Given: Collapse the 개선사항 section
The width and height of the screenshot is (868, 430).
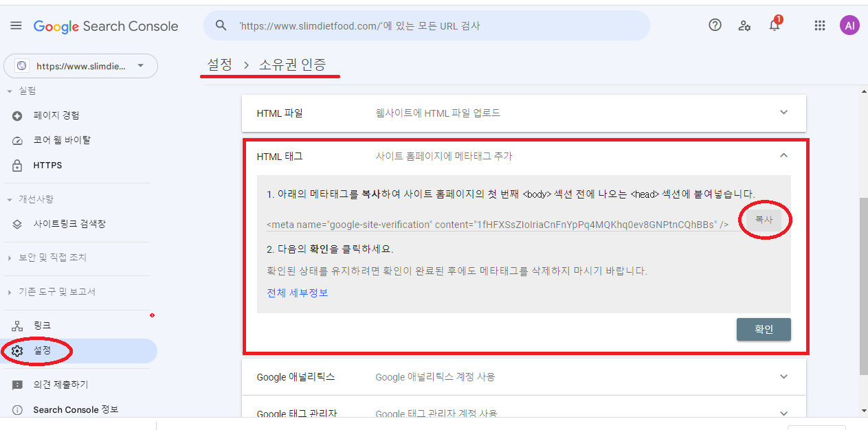Looking at the screenshot, I should 10,199.
